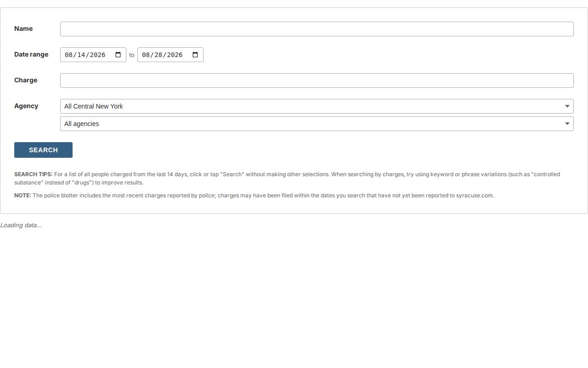Screen dimensions: 588x368
Task: Focus the end date field 08/28/2026
Action: (x=170, y=55)
